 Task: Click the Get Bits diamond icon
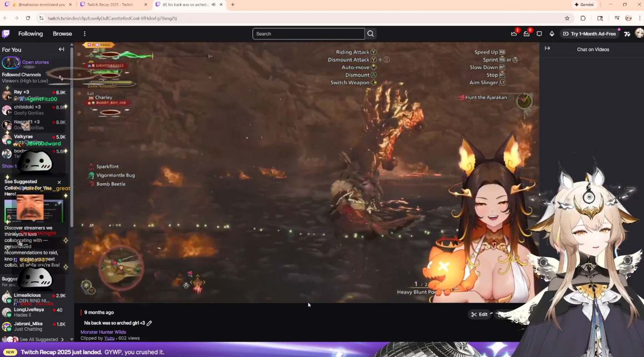click(x=552, y=34)
